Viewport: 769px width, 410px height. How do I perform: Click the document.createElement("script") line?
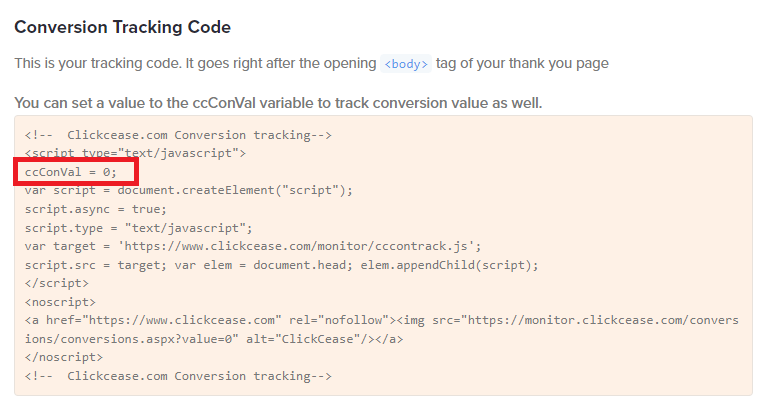(x=189, y=190)
